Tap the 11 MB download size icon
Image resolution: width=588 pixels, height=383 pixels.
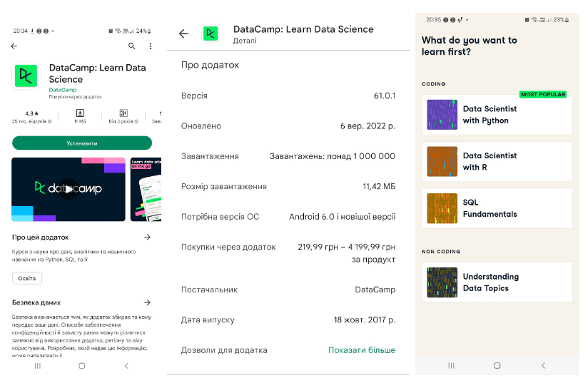(80, 113)
